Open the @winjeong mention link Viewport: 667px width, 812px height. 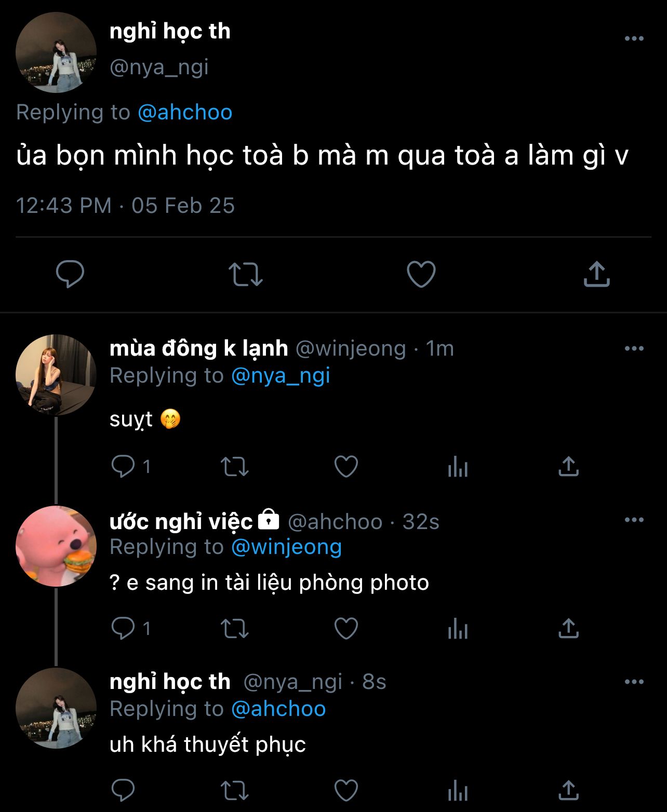[286, 547]
